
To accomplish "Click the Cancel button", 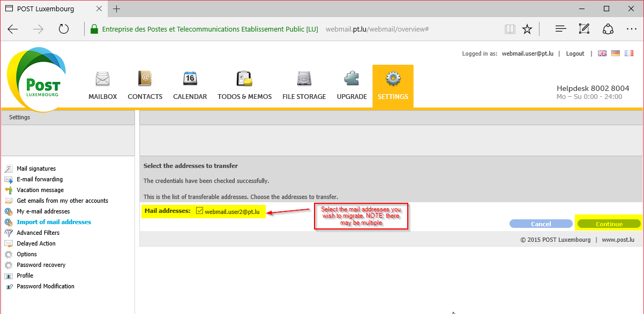I will [x=541, y=224].
